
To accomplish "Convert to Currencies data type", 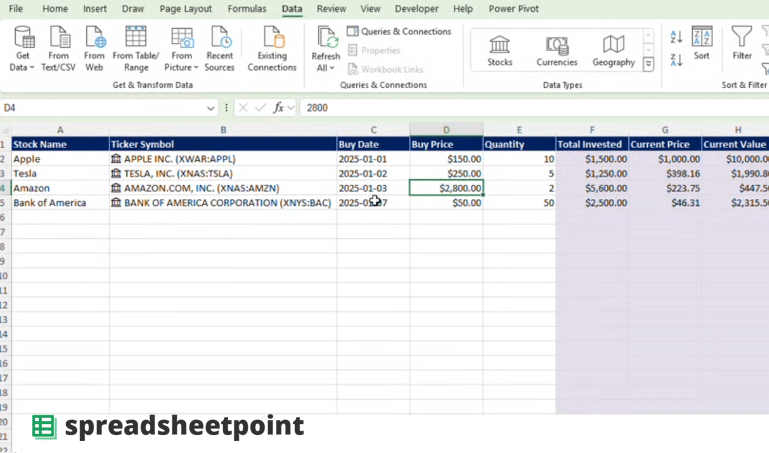I will (557, 51).
